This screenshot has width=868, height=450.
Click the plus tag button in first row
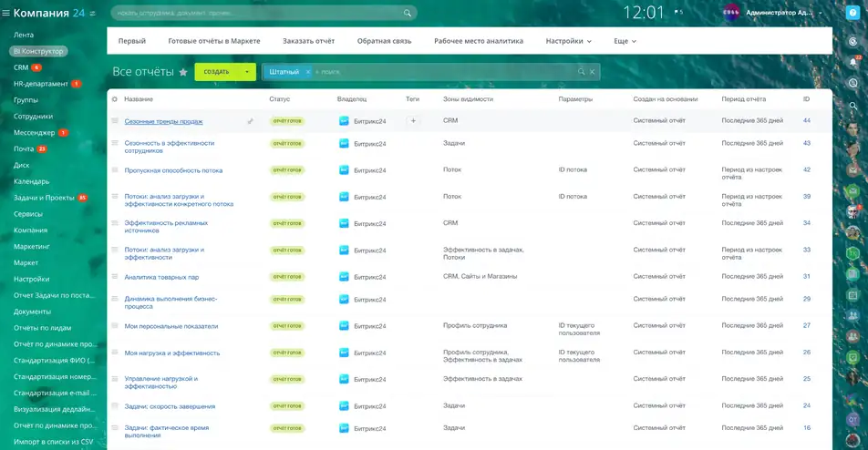(x=413, y=121)
